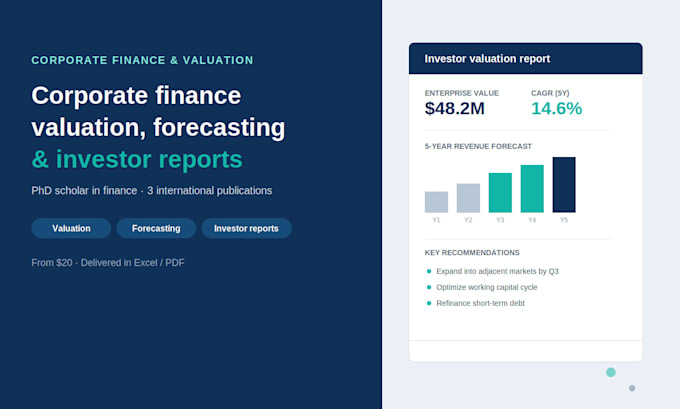The height and width of the screenshot is (409, 680).
Task: Select the 14.6% CAGR figure
Action: point(556,108)
